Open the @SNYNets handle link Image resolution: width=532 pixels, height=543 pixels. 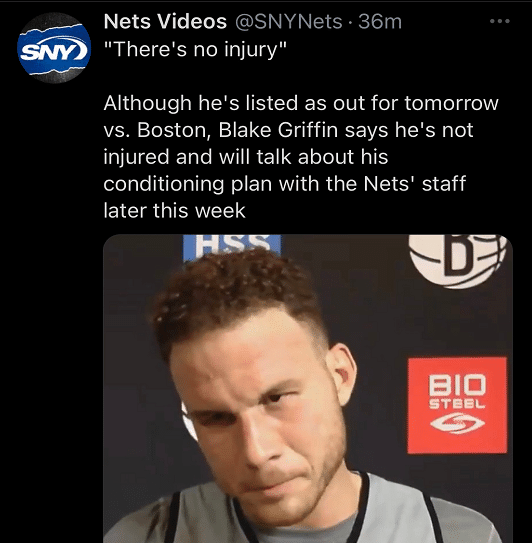[x=289, y=22]
